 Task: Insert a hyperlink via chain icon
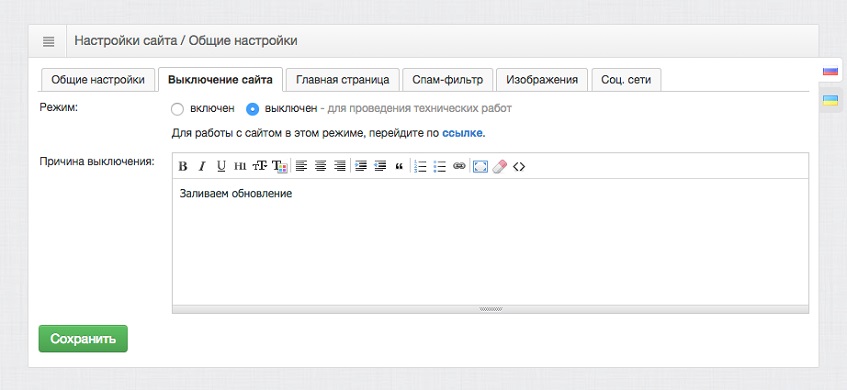pyautogui.click(x=459, y=166)
